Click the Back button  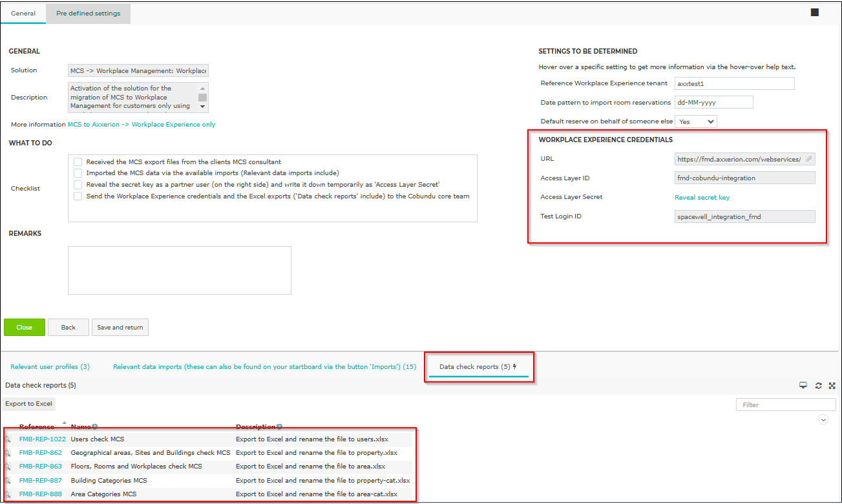(68, 328)
